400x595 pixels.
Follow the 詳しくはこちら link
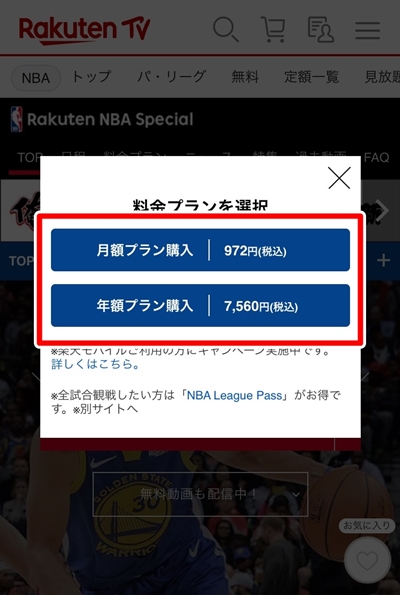click(x=96, y=364)
